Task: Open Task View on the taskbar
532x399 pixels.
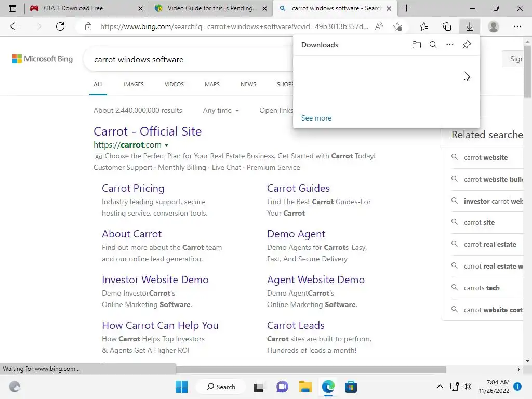Action: click(x=258, y=387)
